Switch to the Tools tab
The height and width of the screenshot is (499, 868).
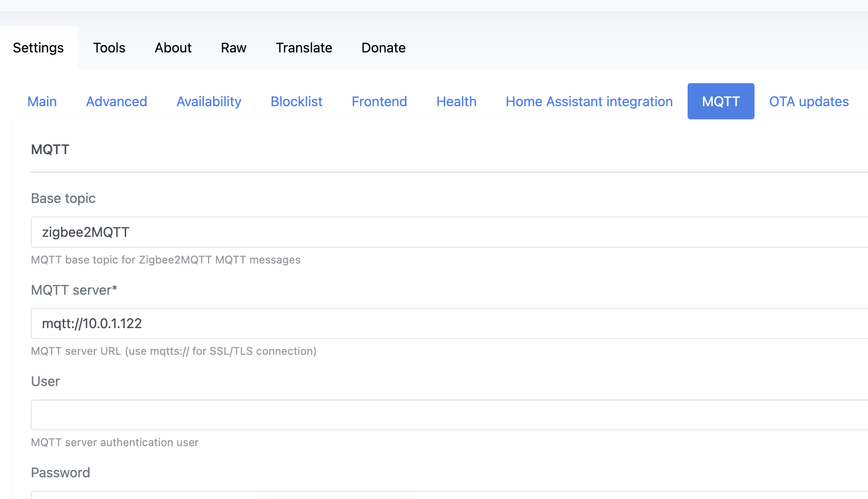tap(109, 47)
